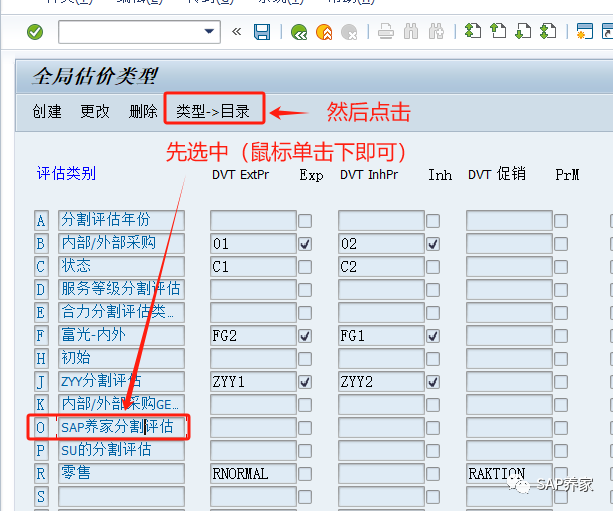Select row 富光-内外
613x511 pixels.
click(122, 335)
